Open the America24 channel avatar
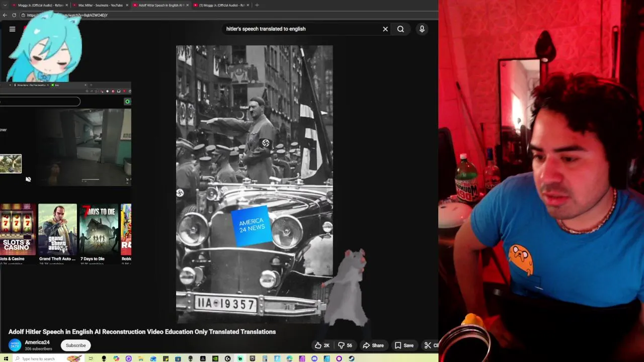644x362 pixels. (15, 345)
